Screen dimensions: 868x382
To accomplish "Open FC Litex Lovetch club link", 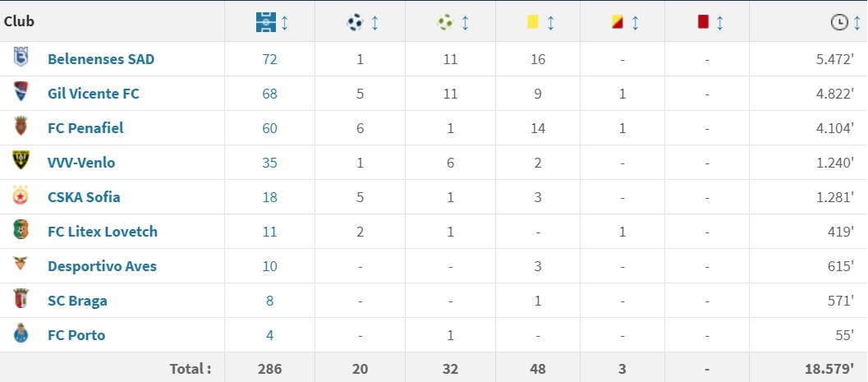I will [x=103, y=232].
